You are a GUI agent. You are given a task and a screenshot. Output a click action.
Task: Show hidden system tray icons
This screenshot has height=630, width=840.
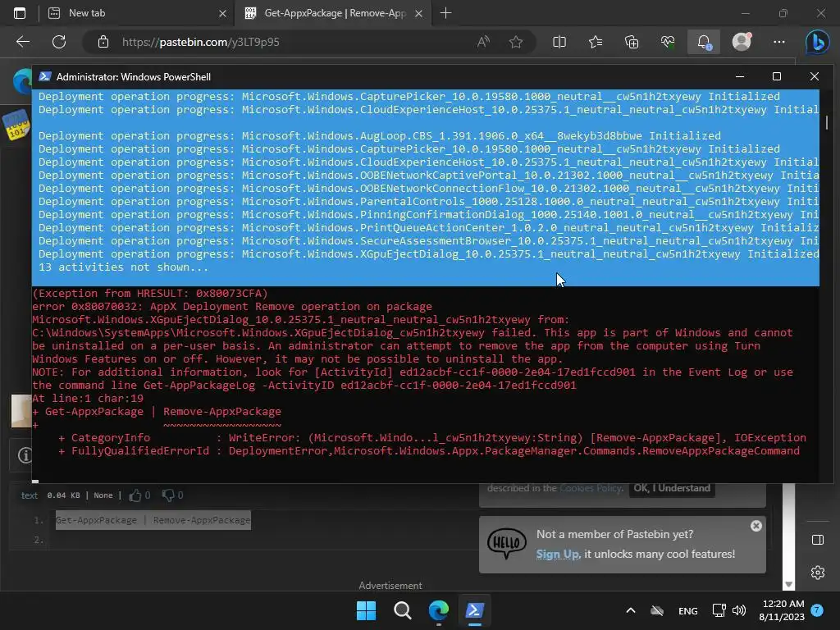click(631, 610)
